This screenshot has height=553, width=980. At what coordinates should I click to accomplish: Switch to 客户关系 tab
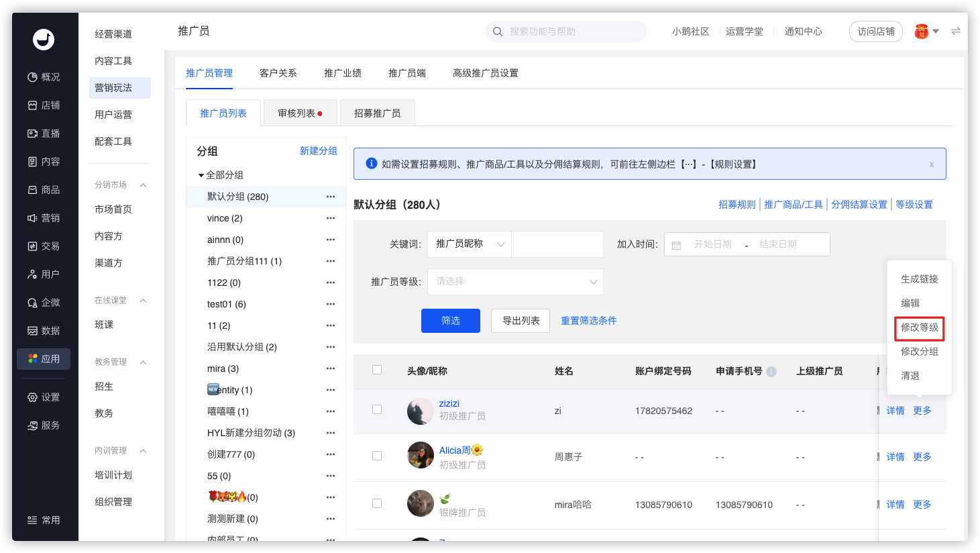278,73
